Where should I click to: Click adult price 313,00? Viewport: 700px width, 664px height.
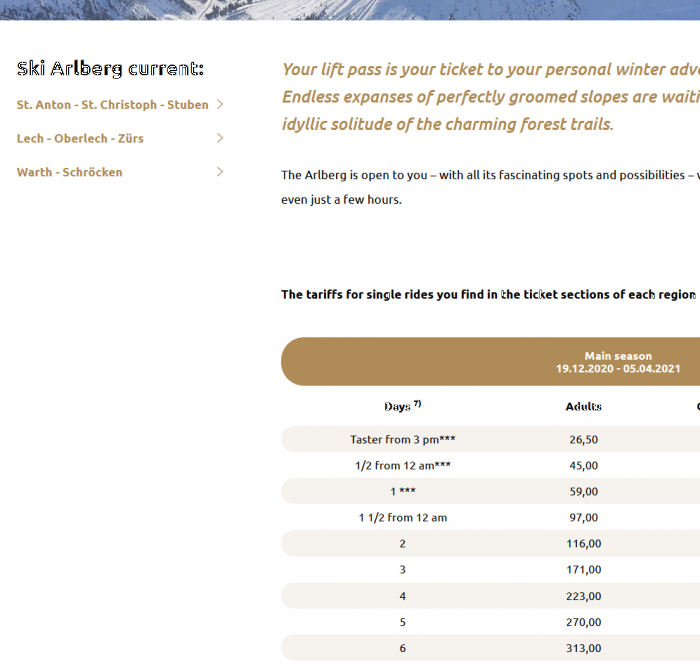(583, 648)
